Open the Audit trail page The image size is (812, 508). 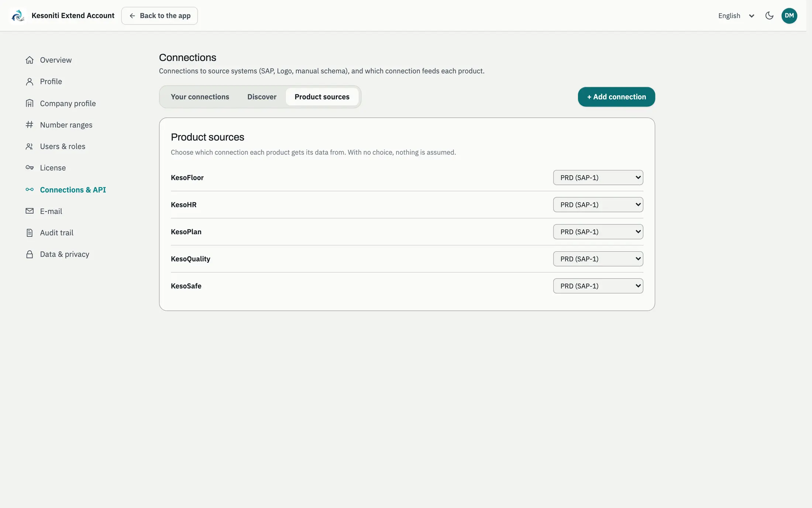(x=56, y=233)
